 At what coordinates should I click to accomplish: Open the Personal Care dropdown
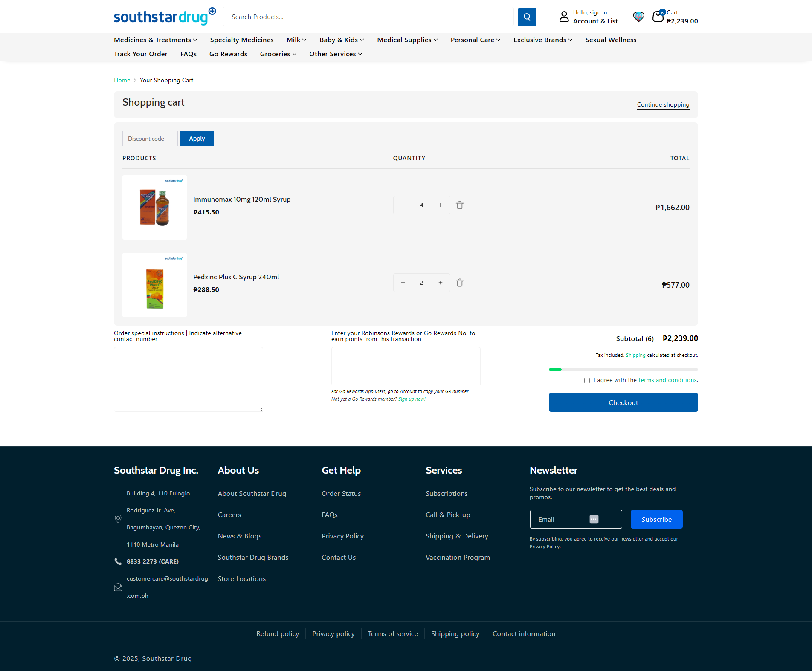[476, 40]
